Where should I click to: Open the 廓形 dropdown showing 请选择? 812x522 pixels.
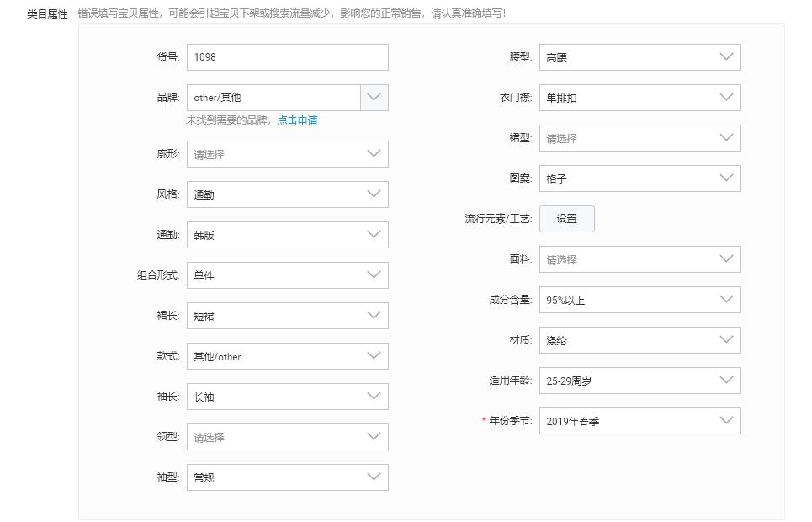286,154
